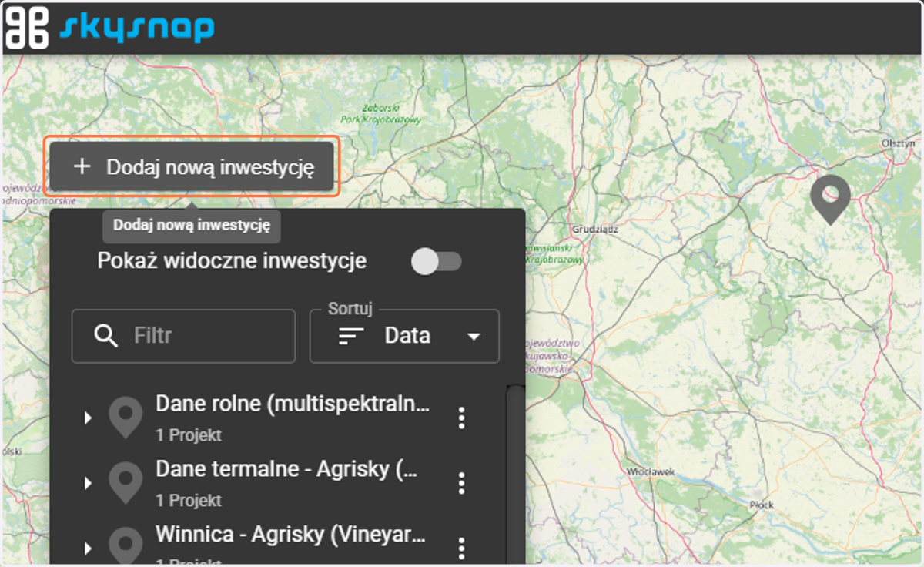The image size is (924, 567).
Task: Click the 'Włocławek' label on the map
Action: click(x=651, y=471)
